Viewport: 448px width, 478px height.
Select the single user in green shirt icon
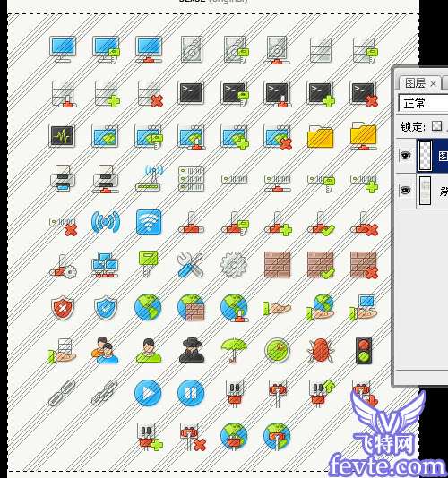pyautogui.click(x=149, y=350)
